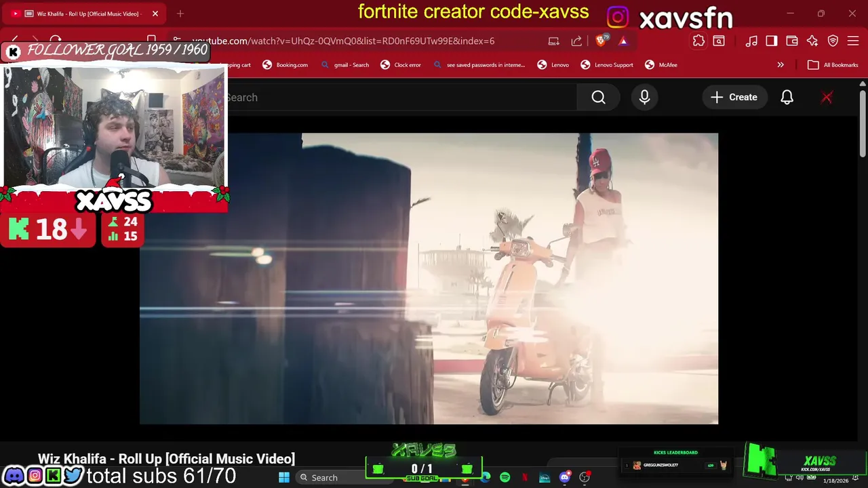Open the see saved passwords bookmark
The image size is (868, 488).
coord(479,65)
